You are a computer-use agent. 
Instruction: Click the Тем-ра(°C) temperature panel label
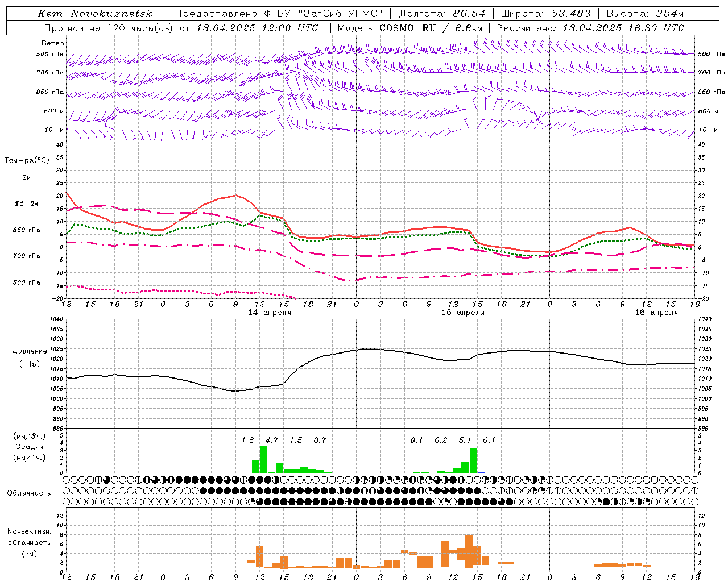click(27, 161)
